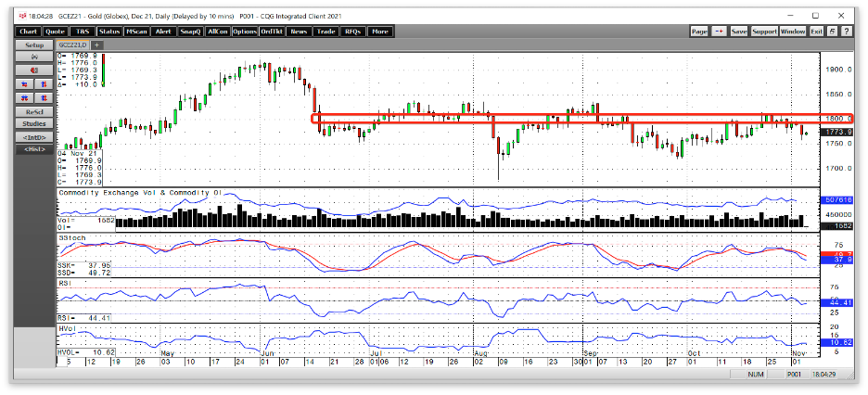
Task: Open the Studies menu
Action: (x=34, y=124)
